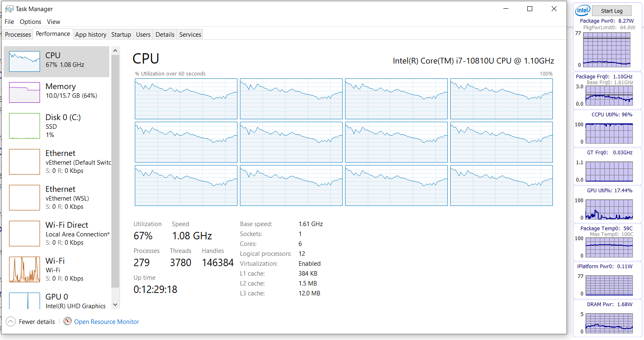Open the View menu

coord(54,22)
